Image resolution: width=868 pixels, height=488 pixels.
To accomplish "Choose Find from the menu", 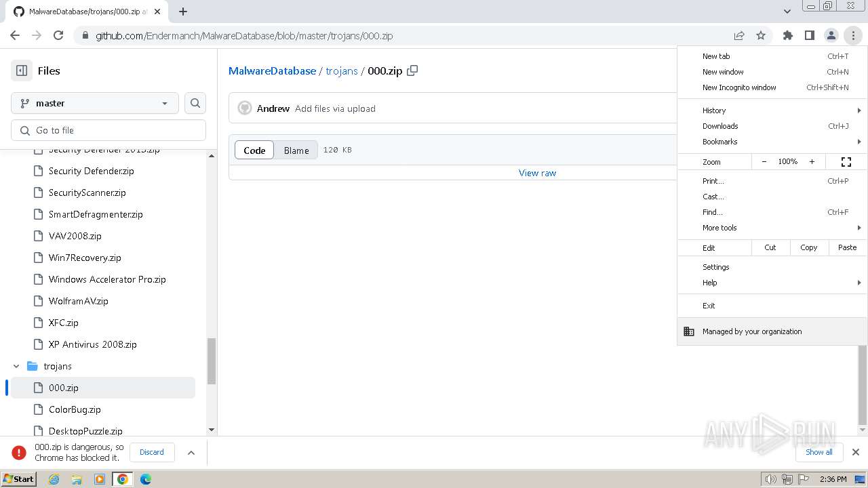I will 772,212.
